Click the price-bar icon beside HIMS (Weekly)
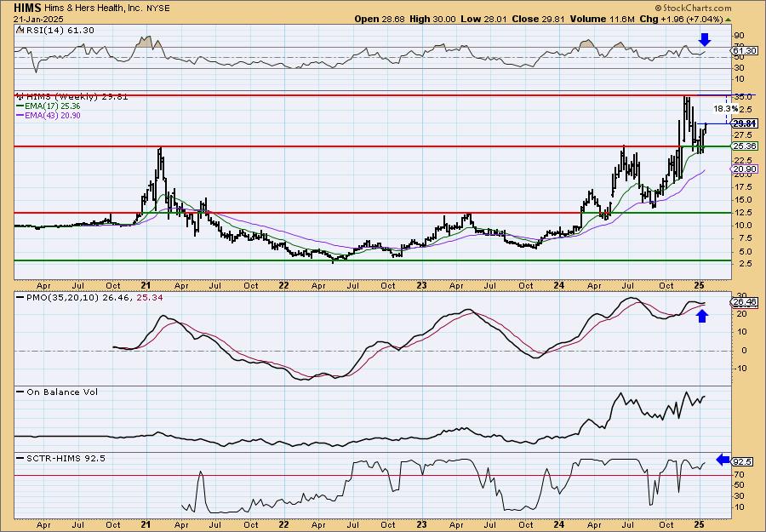766x532 pixels. [20, 96]
